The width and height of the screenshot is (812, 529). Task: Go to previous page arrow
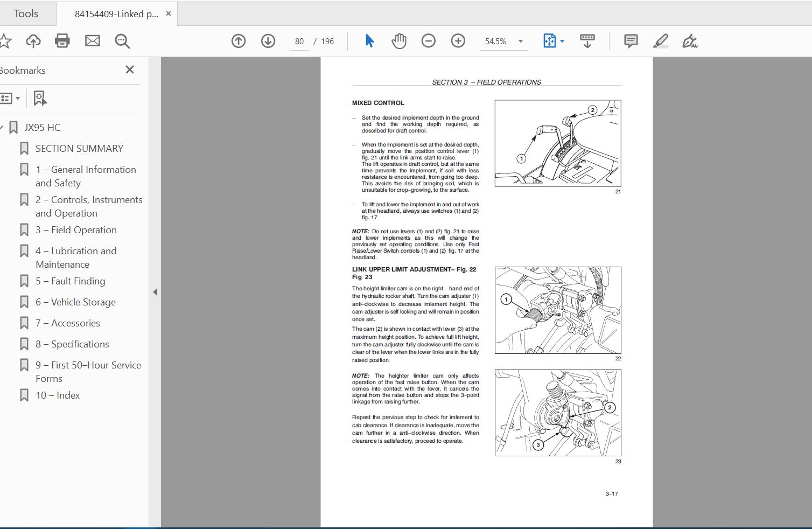(x=239, y=41)
